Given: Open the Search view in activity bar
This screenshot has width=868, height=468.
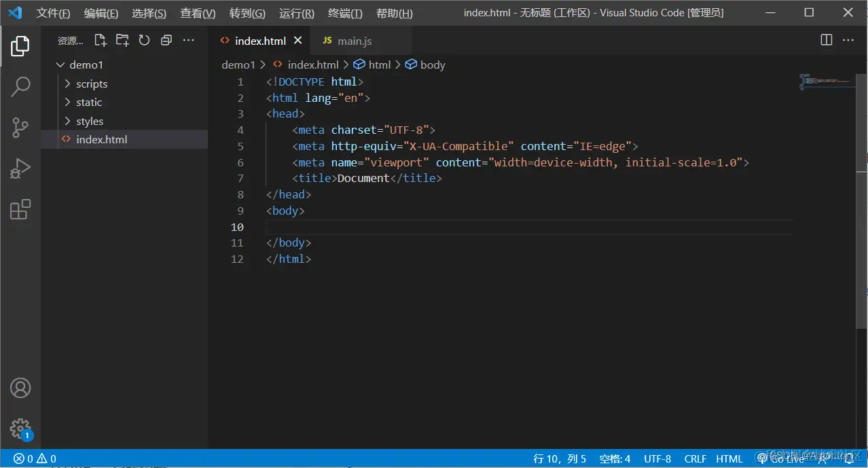Looking at the screenshot, I should 20,86.
